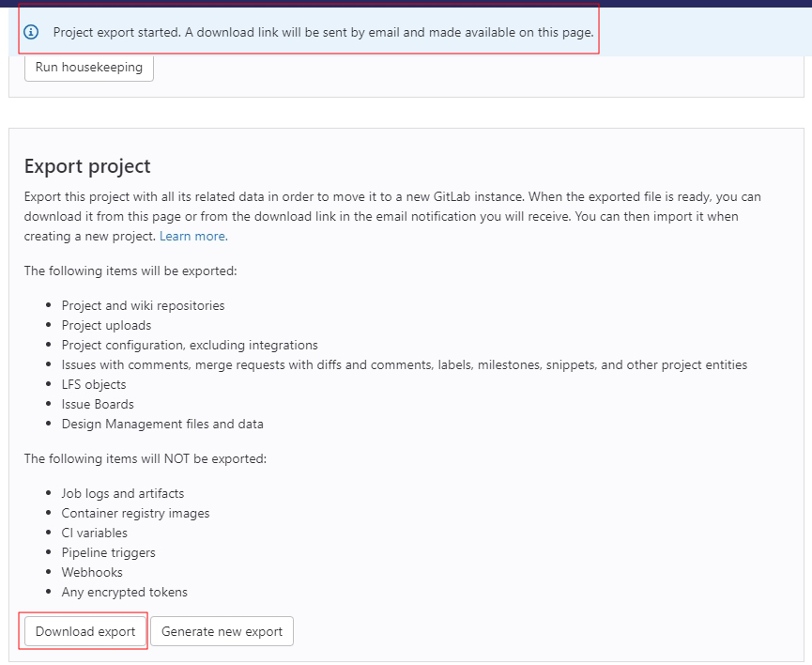Select 'Project configuration, excluding integrations' item
Screen dimensions: 812x665
[x=190, y=346]
